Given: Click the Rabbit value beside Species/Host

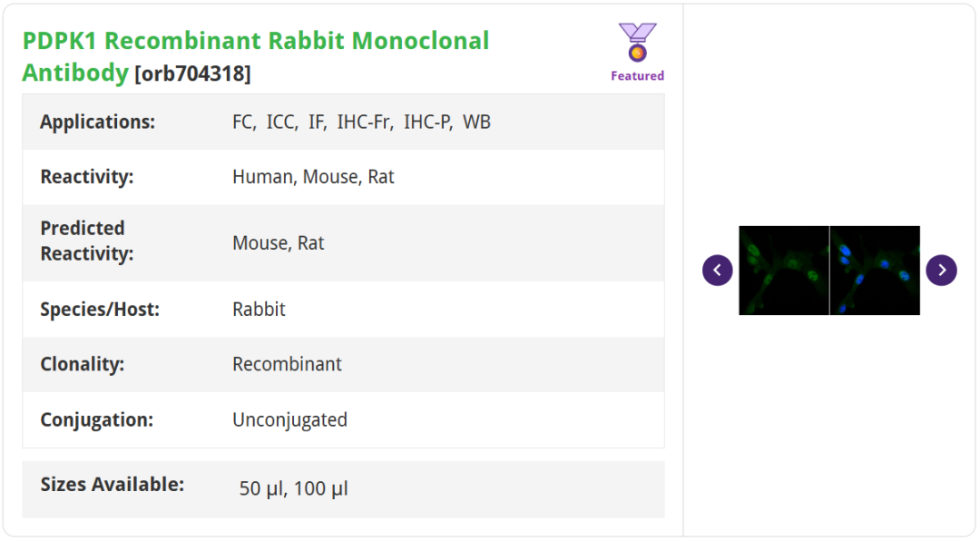Looking at the screenshot, I should click(x=259, y=310).
